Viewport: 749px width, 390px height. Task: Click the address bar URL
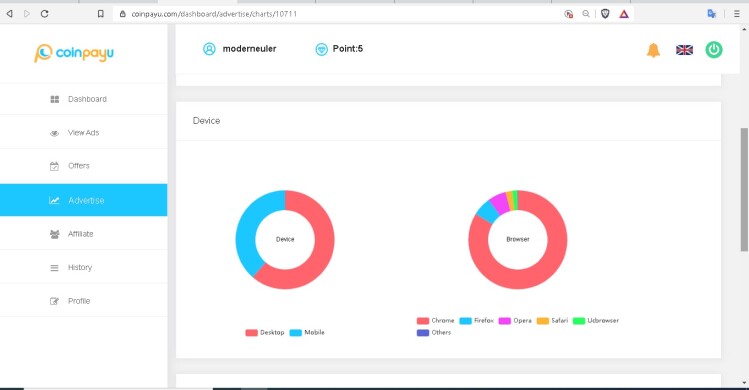click(214, 14)
